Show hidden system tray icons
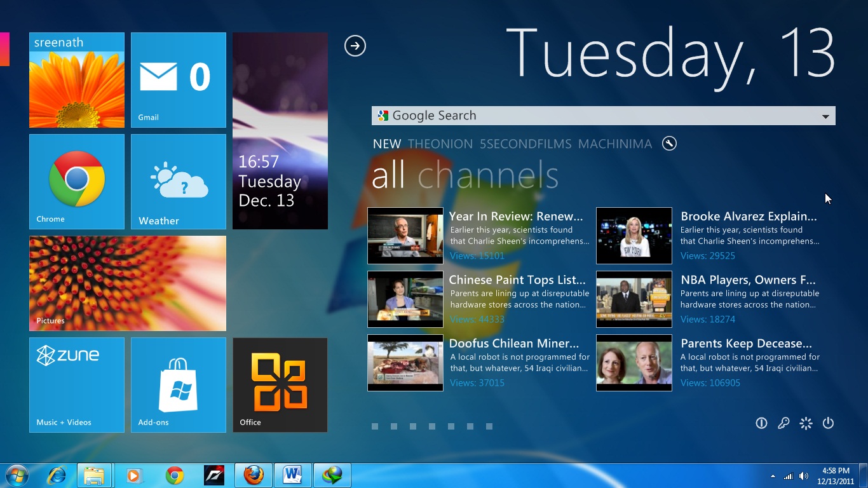 773,476
